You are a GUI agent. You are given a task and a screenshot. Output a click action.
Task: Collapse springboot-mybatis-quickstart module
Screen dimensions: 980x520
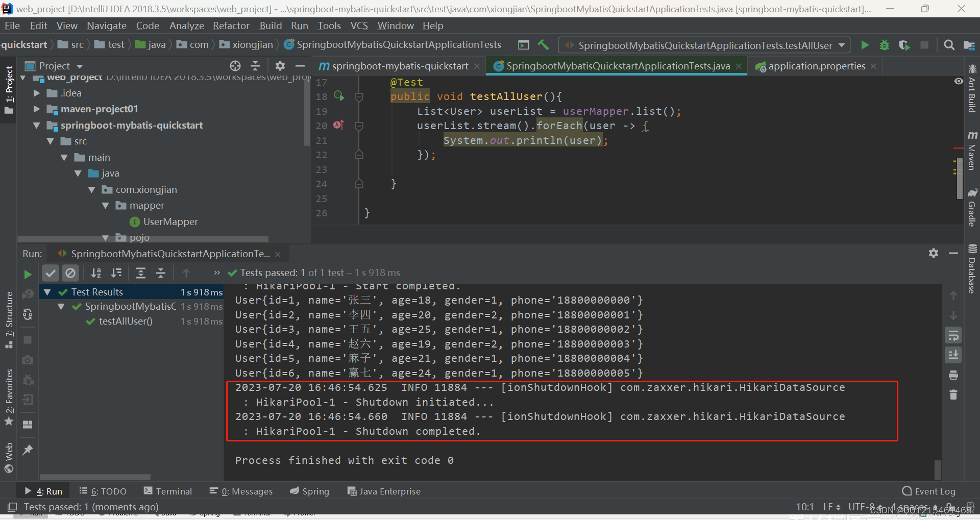(36, 126)
